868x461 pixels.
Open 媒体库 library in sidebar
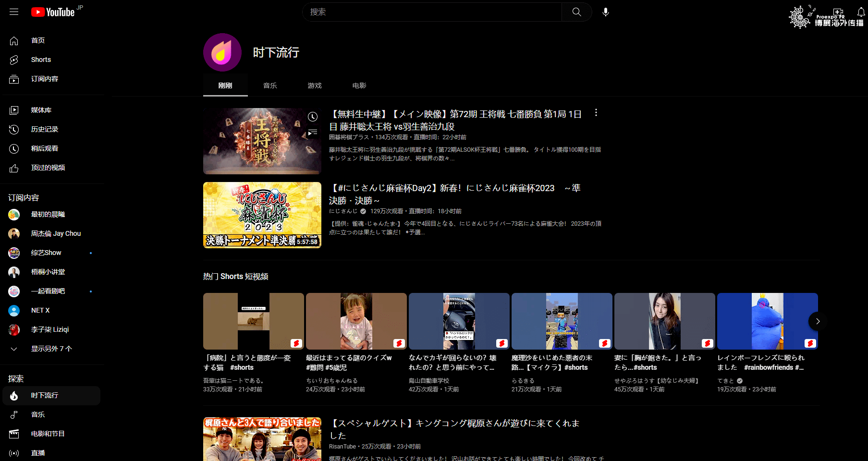point(51,110)
